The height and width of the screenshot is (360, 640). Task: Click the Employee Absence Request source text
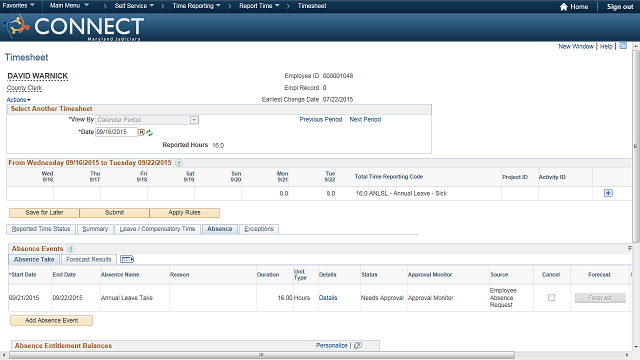coord(503,298)
